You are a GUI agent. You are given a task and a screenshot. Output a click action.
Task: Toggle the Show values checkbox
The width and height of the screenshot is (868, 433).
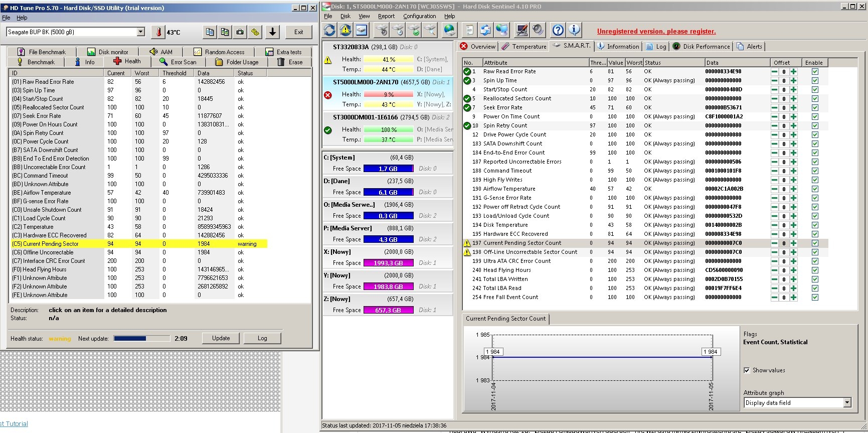pyautogui.click(x=747, y=370)
